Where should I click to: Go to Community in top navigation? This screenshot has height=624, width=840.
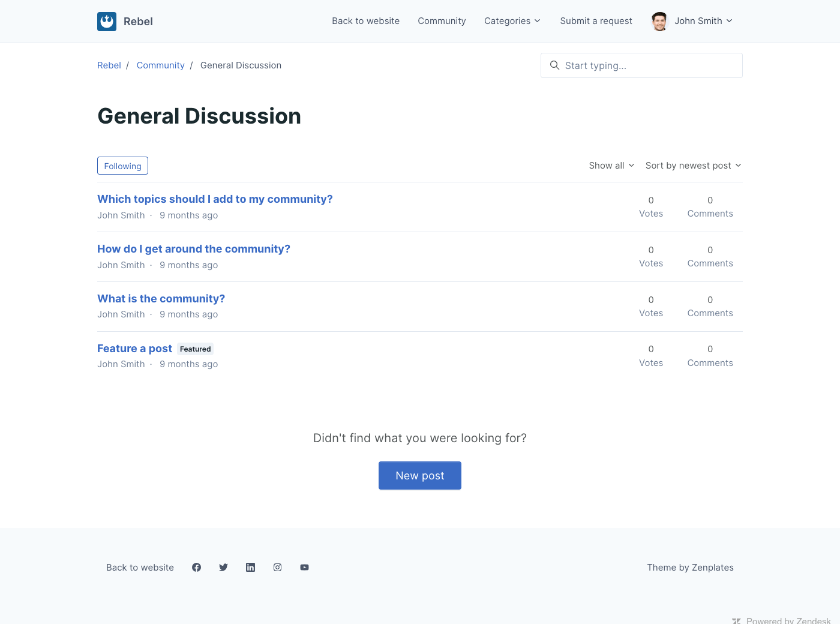pyautogui.click(x=442, y=21)
